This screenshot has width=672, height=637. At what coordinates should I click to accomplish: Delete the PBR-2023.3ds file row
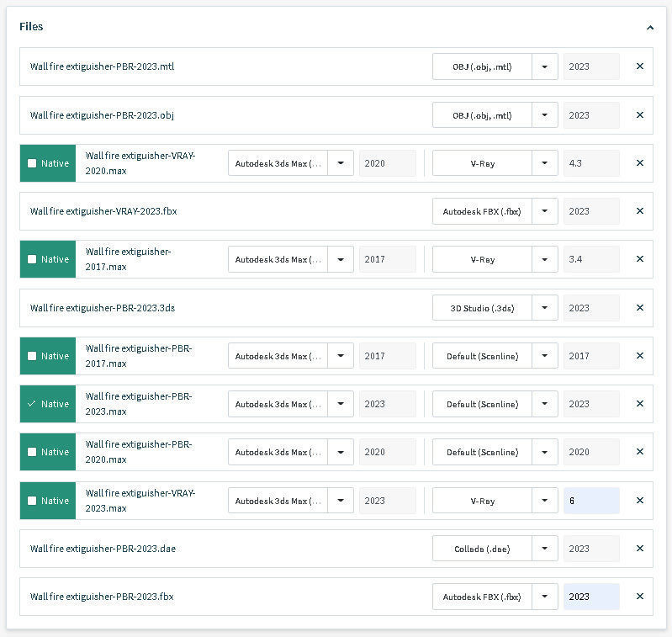639,308
